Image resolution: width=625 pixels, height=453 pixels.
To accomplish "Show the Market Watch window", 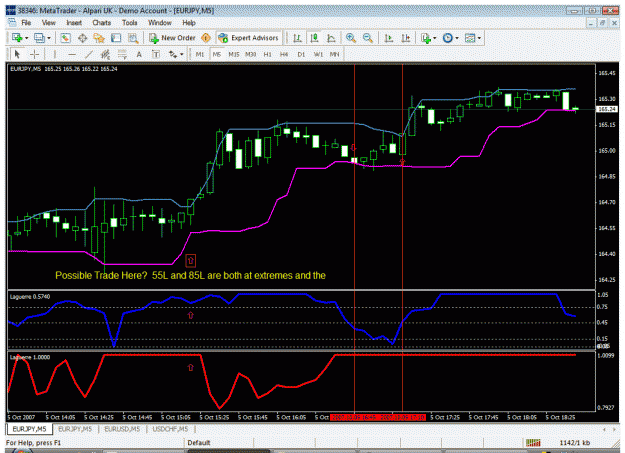I will pos(65,38).
